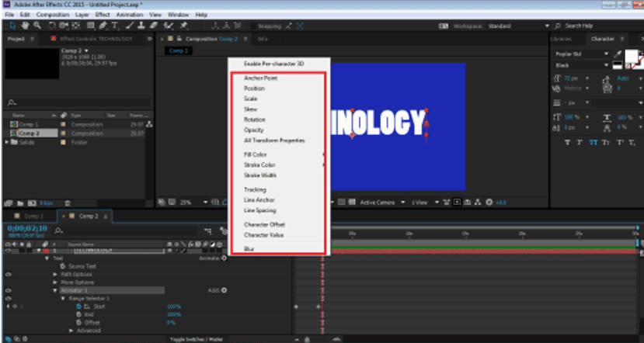Open the Effect menu in menu bar
Screen dimensions: 644x343
click(x=103, y=15)
